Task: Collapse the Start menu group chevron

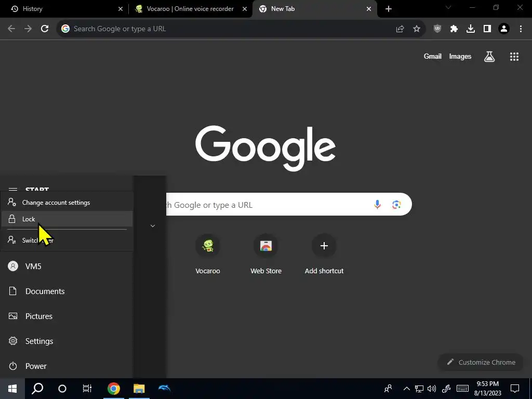Action: click(x=153, y=226)
